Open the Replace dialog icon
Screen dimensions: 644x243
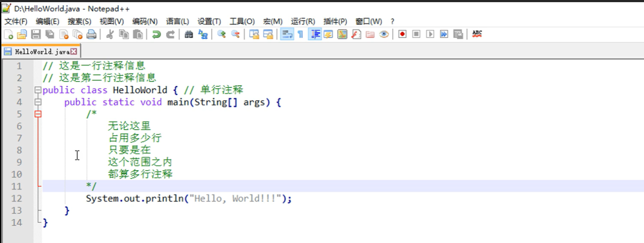pos(203,34)
